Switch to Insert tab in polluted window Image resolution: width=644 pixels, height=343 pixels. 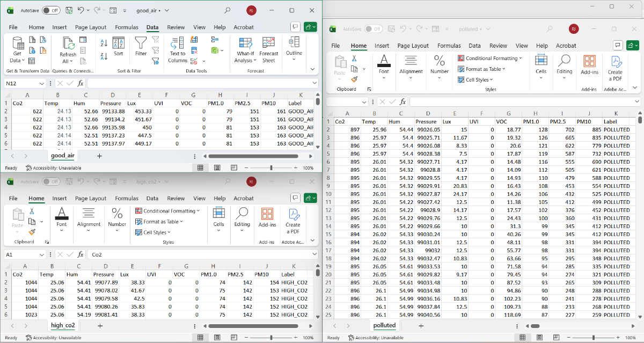(x=382, y=46)
